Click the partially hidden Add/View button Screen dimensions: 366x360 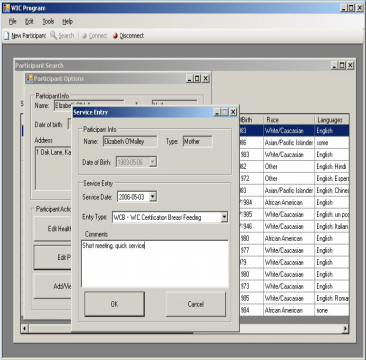[x=53, y=286]
